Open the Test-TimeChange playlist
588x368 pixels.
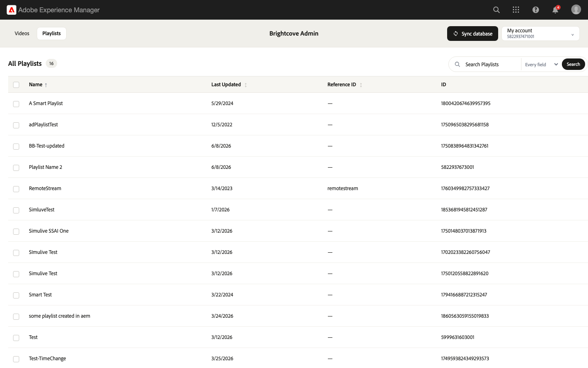click(47, 359)
